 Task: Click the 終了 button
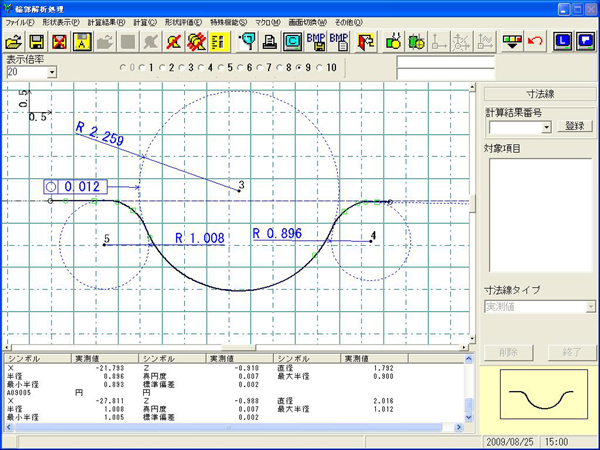pos(572,352)
